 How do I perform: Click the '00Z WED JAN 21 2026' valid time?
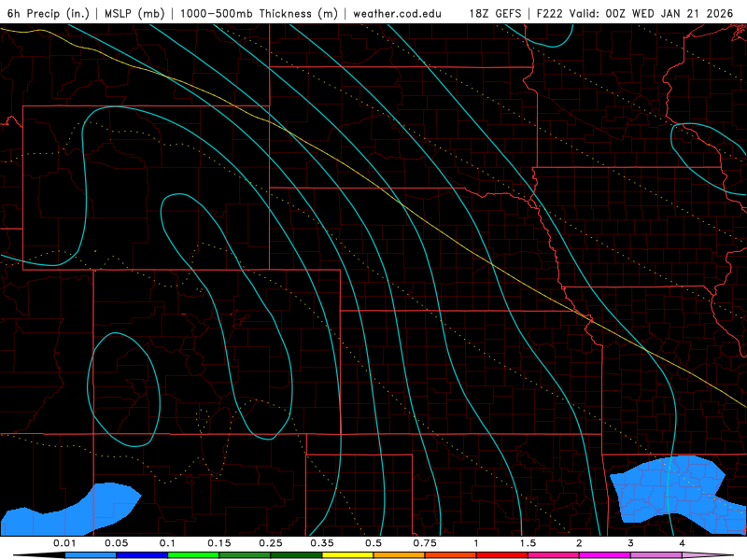669,13
